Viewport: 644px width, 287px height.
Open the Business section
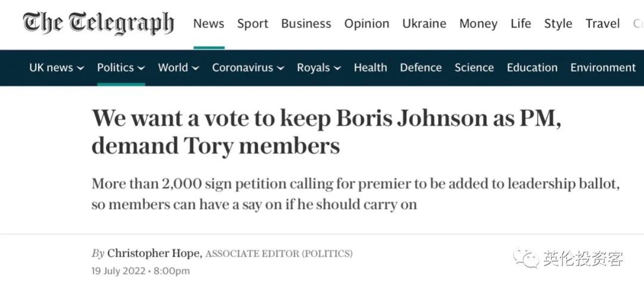pos(306,24)
